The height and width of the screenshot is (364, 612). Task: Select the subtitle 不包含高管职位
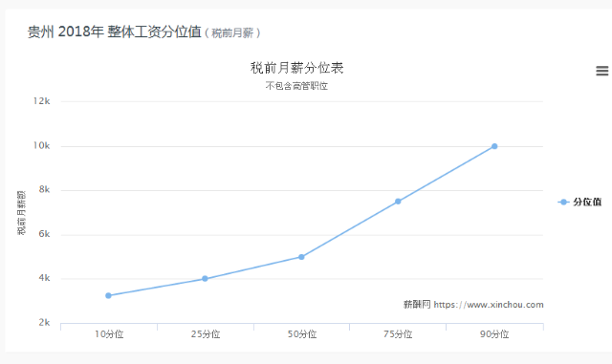pyautogui.click(x=296, y=86)
